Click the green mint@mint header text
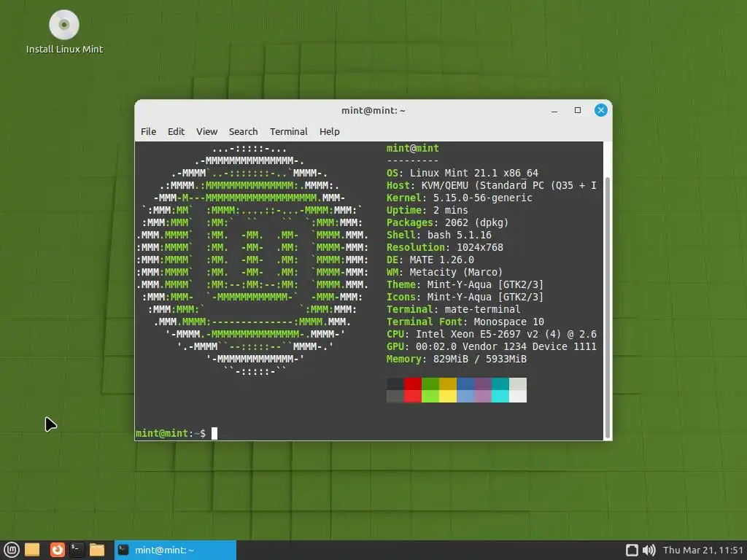 coord(413,148)
